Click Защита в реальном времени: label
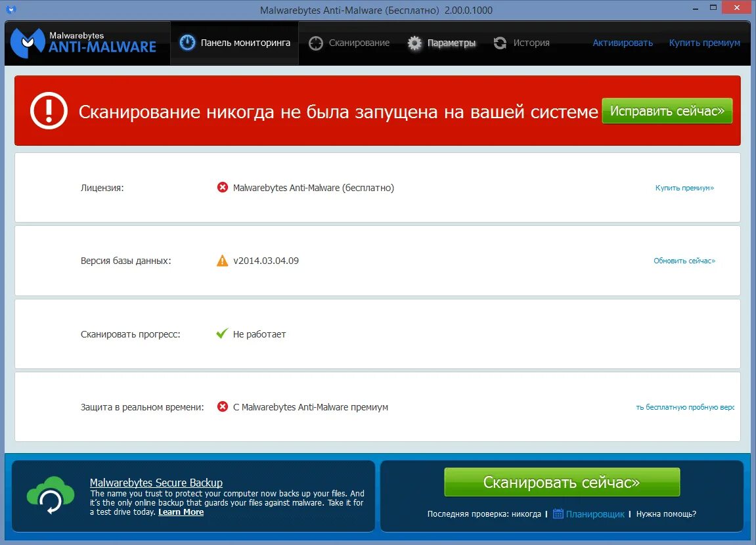Viewport: 756px width, 545px height. click(143, 407)
